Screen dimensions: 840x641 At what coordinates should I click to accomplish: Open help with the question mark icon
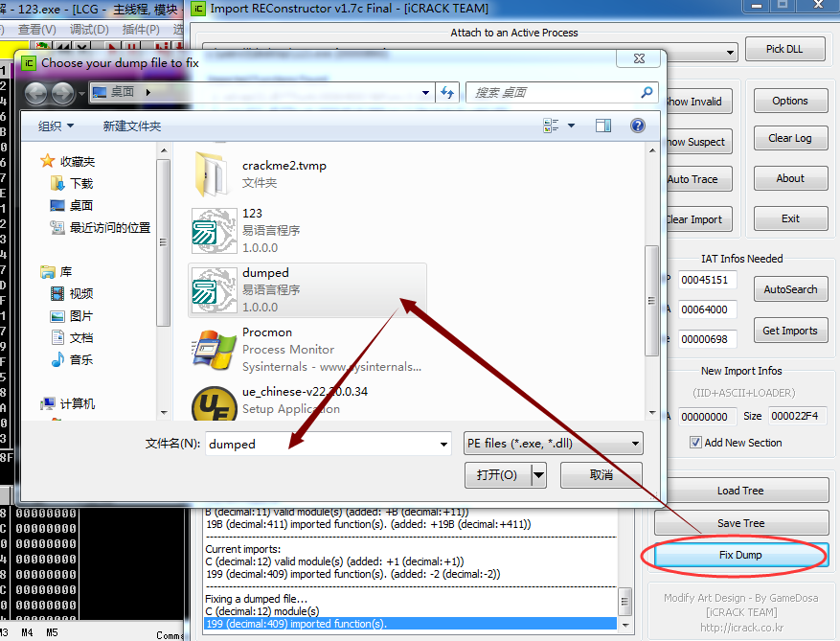638,126
